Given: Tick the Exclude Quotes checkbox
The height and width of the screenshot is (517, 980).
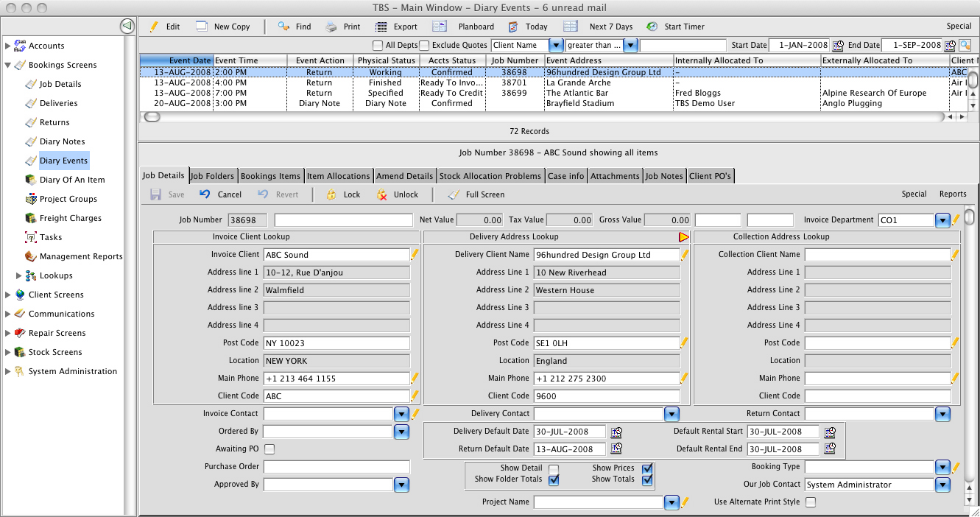Looking at the screenshot, I should pyautogui.click(x=424, y=46).
